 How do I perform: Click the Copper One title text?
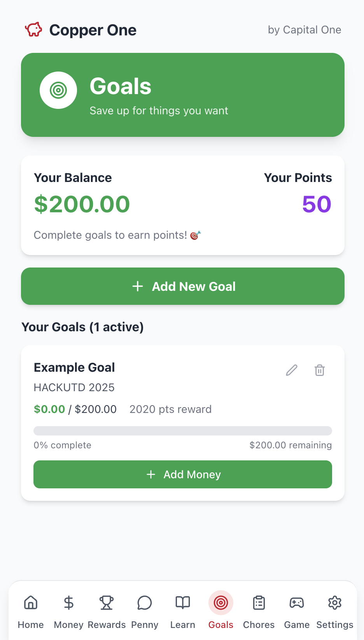tap(93, 30)
